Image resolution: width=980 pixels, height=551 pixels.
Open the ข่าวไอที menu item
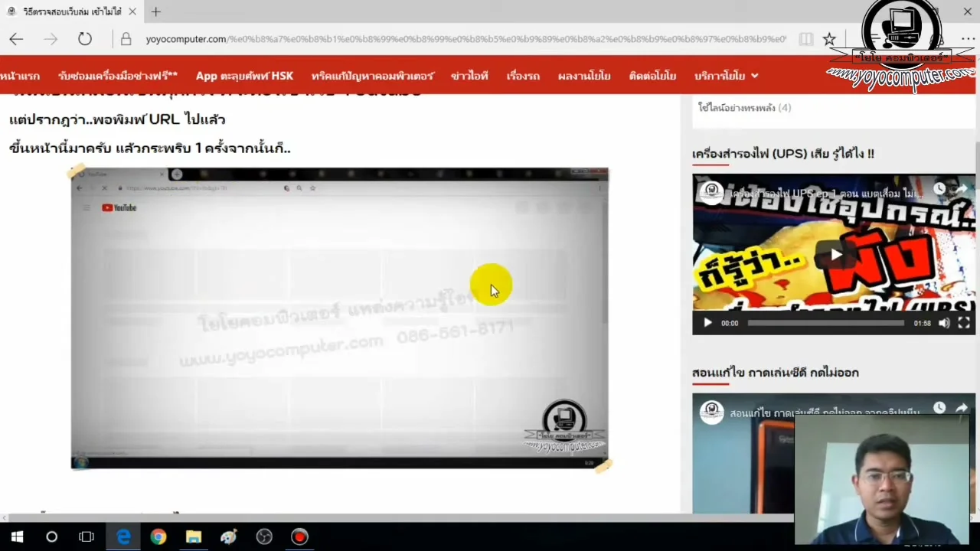click(x=469, y=76)
